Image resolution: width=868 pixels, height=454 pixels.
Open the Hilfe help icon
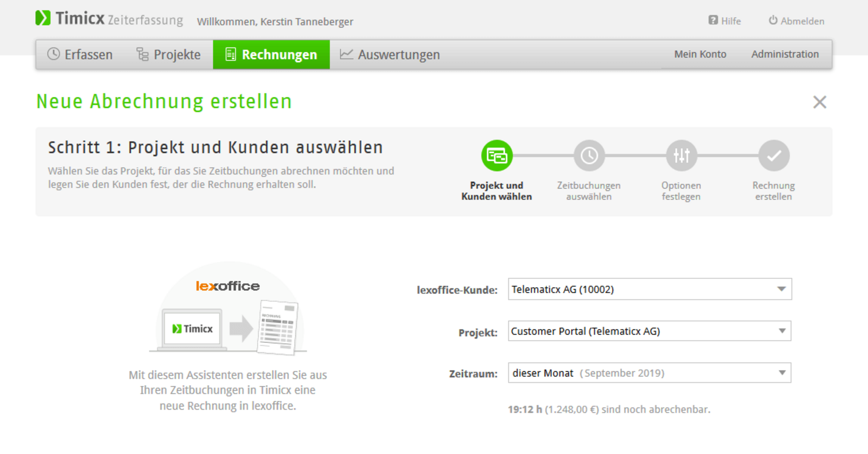pos(713,20)
